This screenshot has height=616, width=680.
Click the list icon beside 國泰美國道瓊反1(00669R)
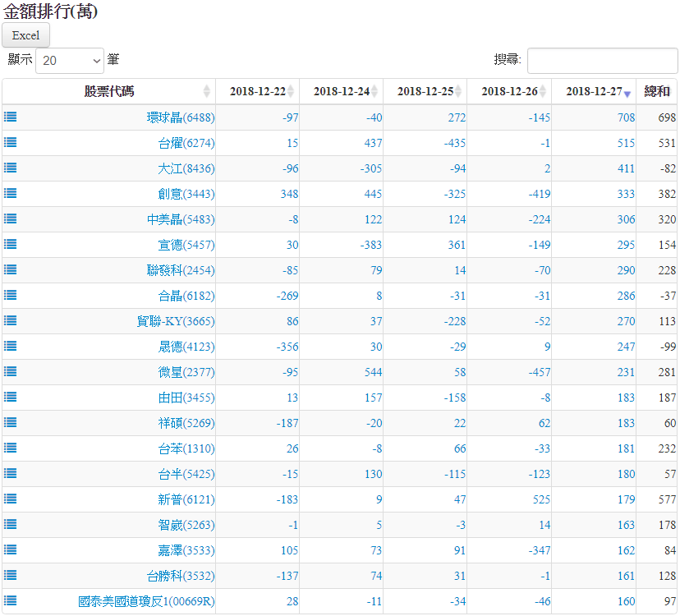tap(10, 601)
